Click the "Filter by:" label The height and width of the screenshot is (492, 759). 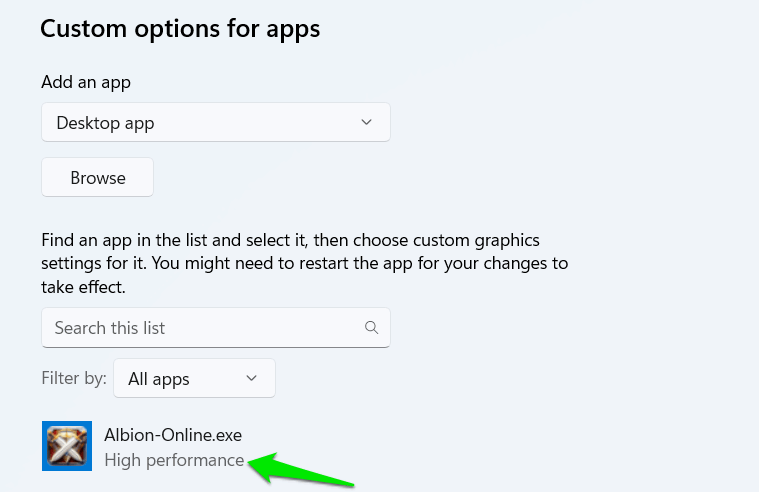[x=73, y=379]
